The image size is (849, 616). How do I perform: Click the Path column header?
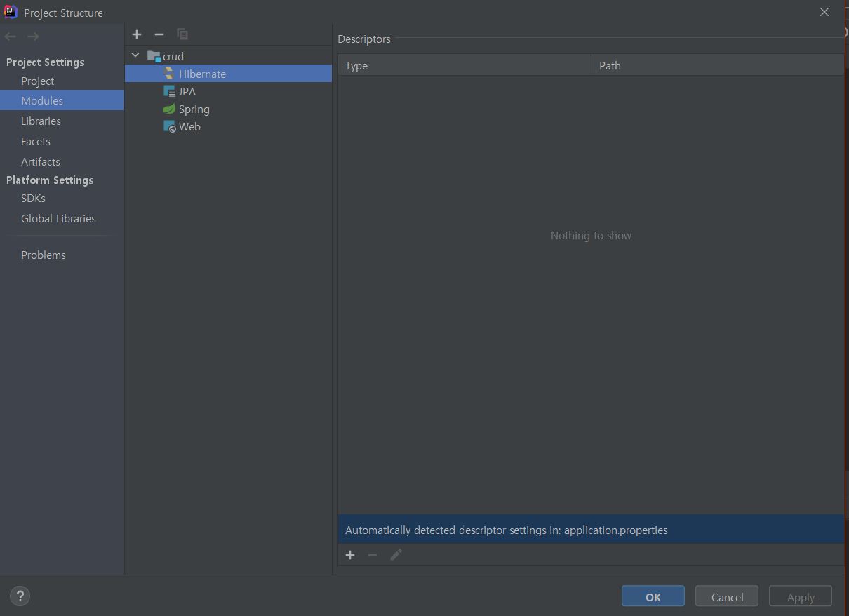[x=717, y=65]
